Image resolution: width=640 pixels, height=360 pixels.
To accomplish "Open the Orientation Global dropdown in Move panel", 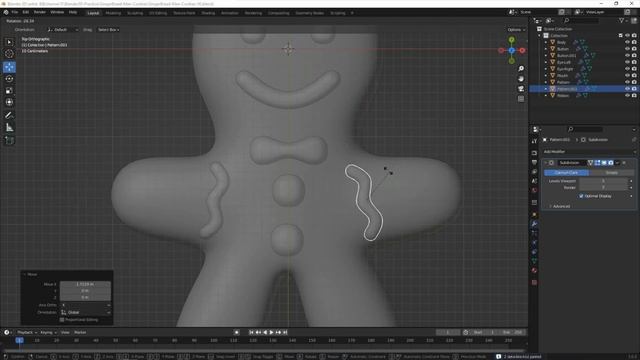I will click(x=85, y=312).
